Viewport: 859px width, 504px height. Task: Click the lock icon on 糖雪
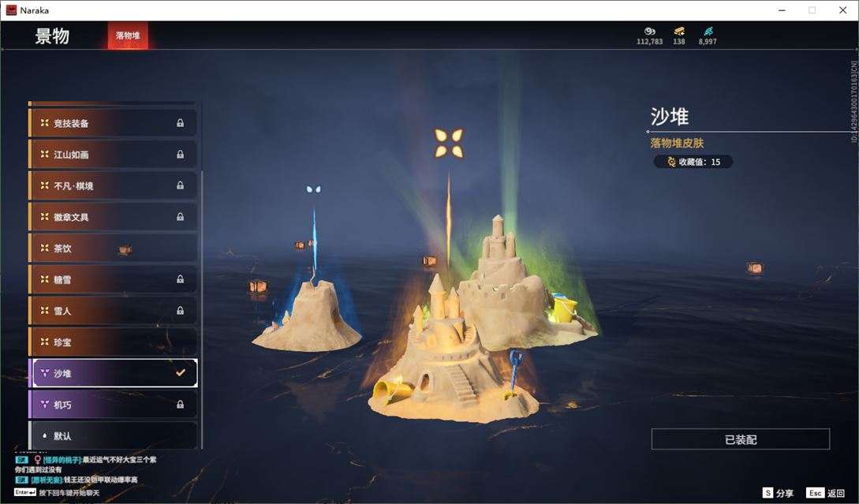click(180, 279)
